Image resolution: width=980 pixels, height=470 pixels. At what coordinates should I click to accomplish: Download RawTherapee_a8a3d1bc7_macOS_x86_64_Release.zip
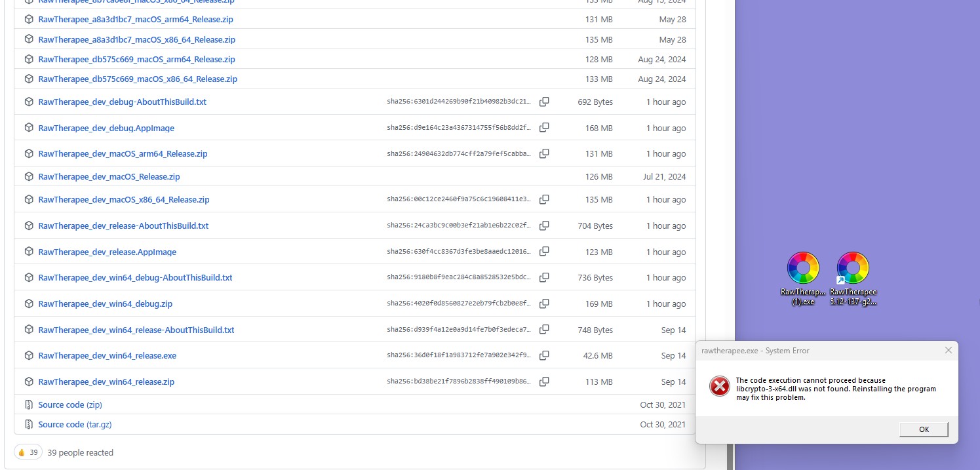pos(137,40)
